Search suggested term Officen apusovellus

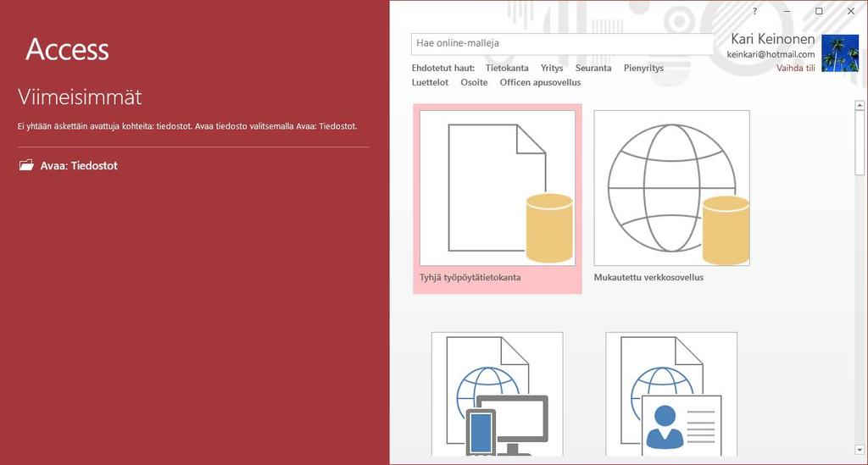coord(540,82)
